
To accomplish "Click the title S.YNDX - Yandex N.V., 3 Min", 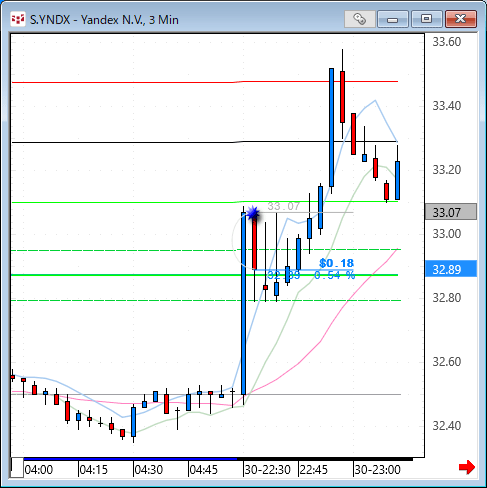I will pos(104,20).
